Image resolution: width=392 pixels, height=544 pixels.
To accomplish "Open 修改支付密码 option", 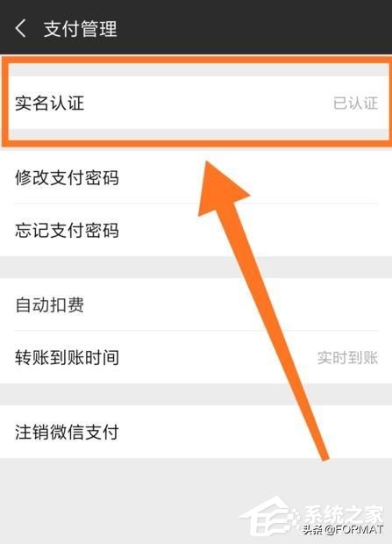I will (196, 177).
